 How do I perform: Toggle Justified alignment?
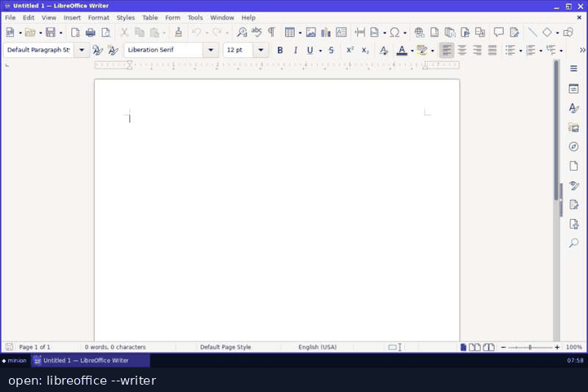pos(492,51)
